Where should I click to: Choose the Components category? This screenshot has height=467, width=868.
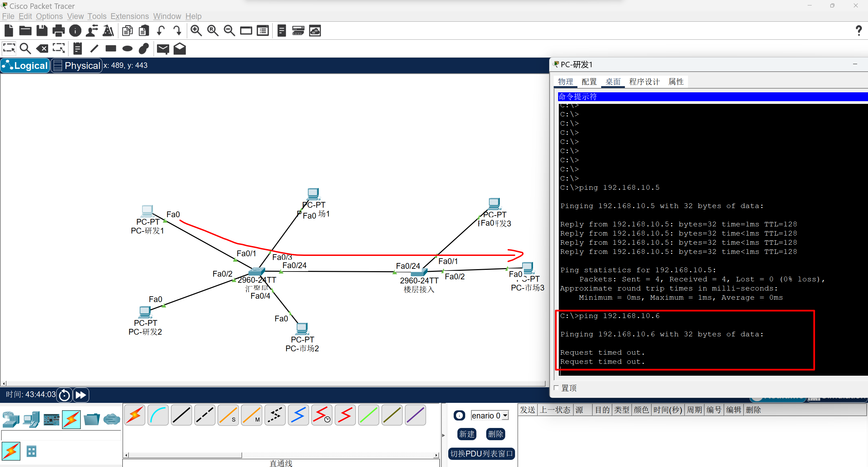[x=52, y=419]
